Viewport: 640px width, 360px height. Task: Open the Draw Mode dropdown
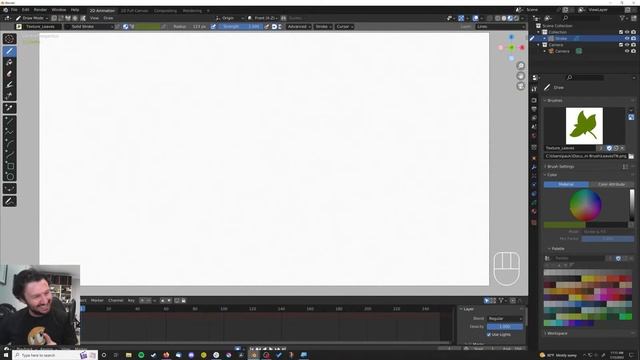point(32,18)
